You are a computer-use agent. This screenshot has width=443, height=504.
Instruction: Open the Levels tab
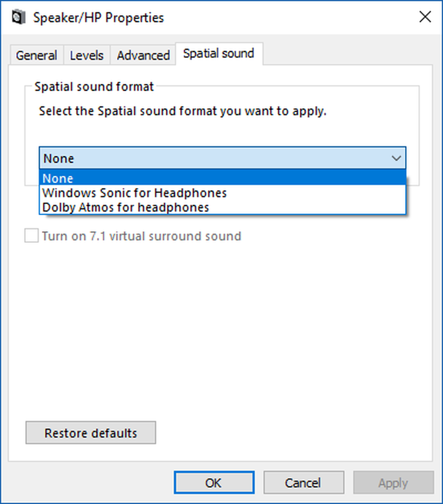[87, 55]
